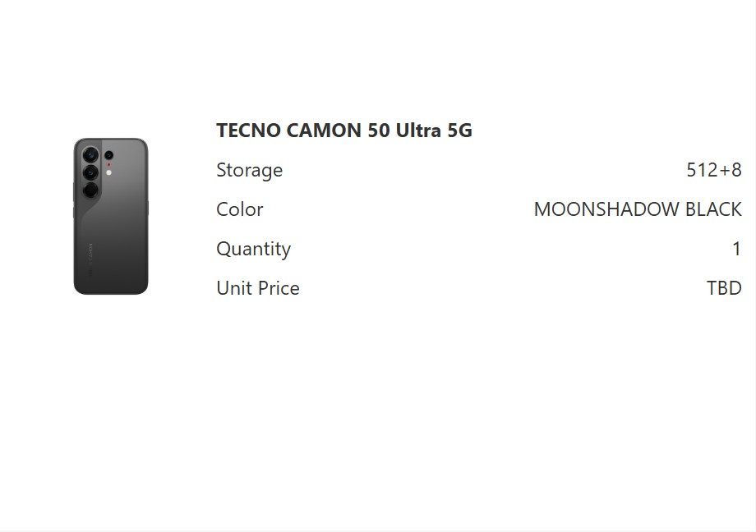Click the quantity value 1
Viewport: 756px width, 532px height.
pyautogui.click(x=736, y=249)
